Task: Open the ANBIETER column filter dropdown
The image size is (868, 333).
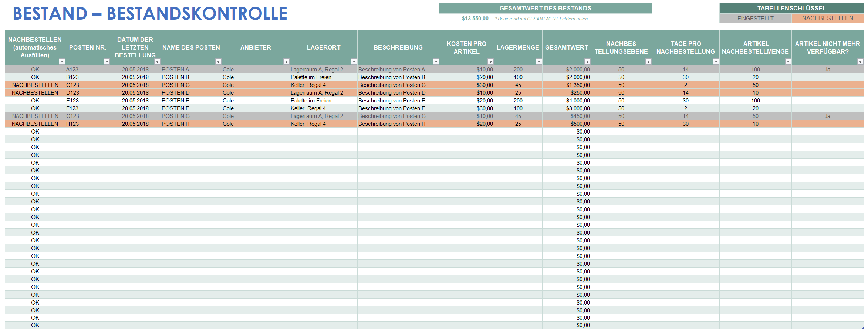Action: (286, 62)
